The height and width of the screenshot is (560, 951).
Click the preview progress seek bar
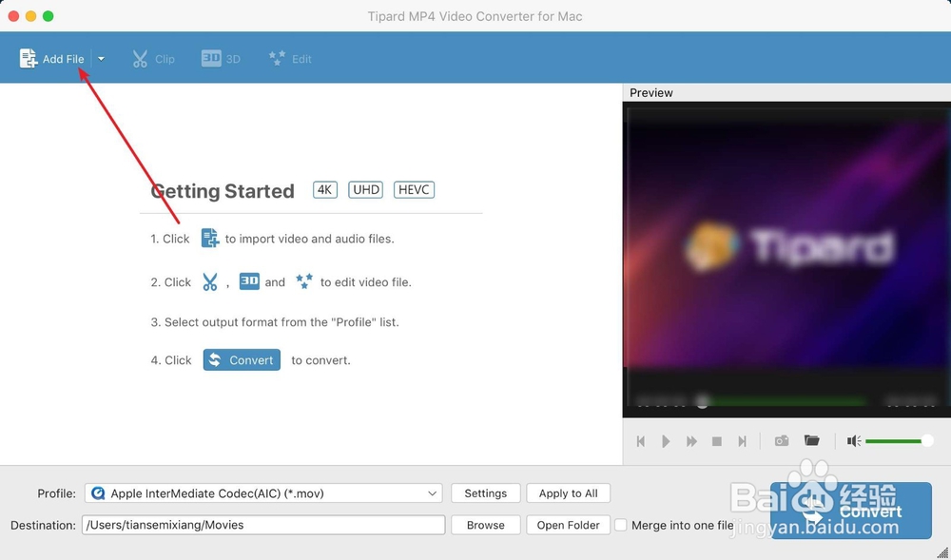click(786, 401)
